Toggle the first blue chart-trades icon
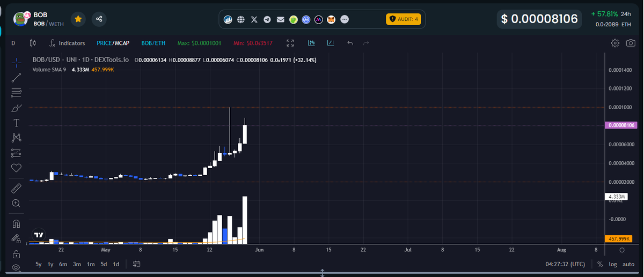The height and width of the screenshot is (277, 644). click(311, 43)
